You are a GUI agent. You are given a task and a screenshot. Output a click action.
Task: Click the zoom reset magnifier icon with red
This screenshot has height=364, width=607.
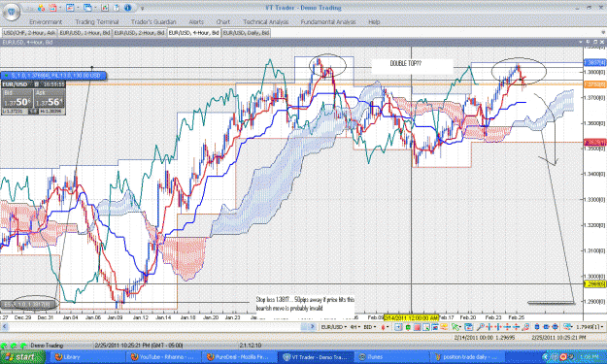(x=525, y=327)
